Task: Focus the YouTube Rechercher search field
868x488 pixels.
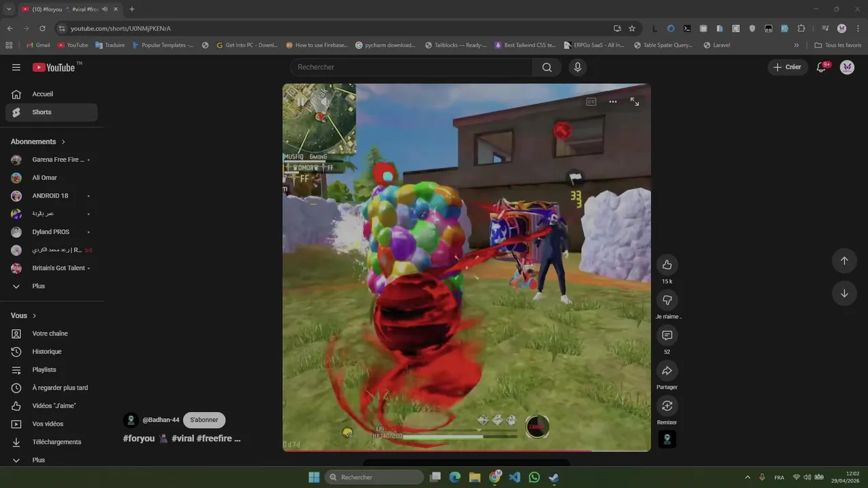Action: click(x=412, y=67)
